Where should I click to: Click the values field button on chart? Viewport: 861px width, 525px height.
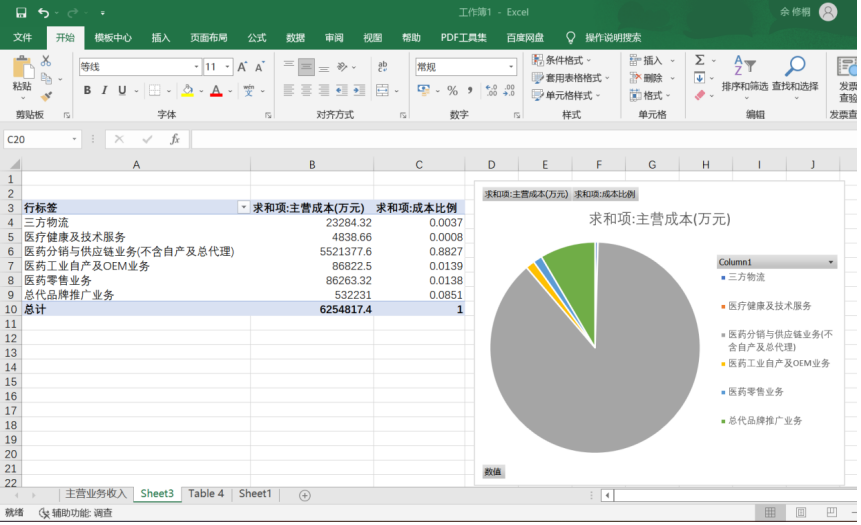pos(493,471)
